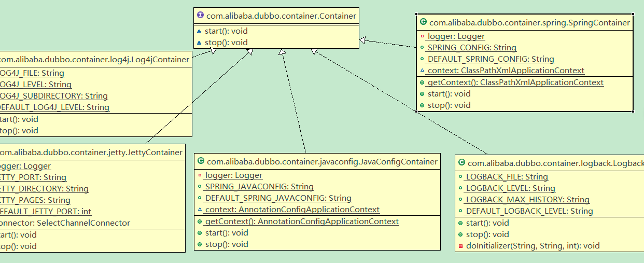Screen dimensions: 644x263
Task: Select the JETTY_PAGES: String field
Action: coord(35,200)
